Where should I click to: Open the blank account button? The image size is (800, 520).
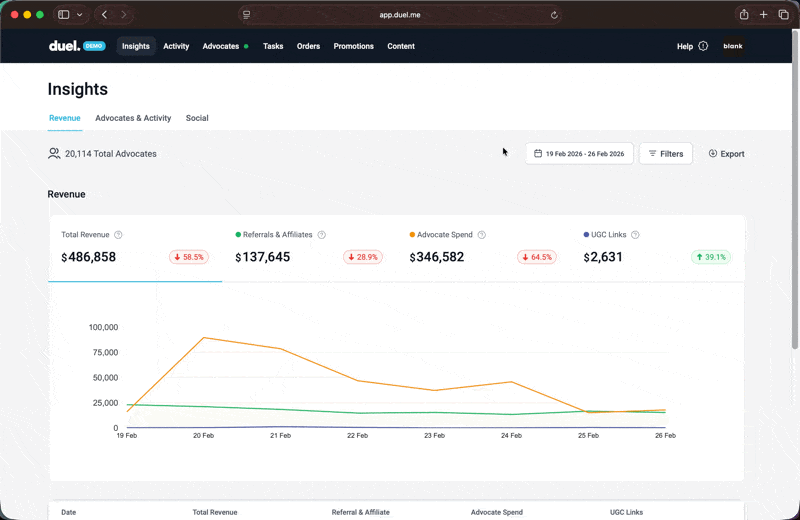(733, 46)
